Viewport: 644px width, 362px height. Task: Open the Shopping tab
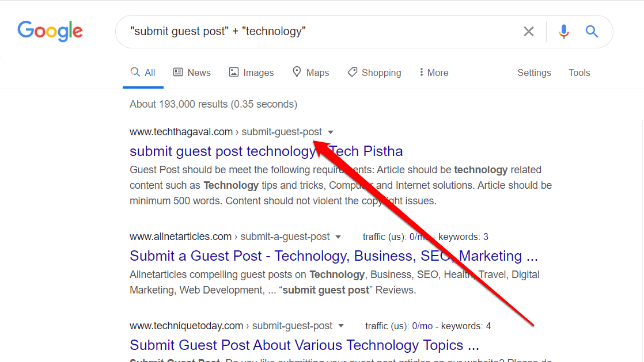pyautogui.click(x=374, y=73)
